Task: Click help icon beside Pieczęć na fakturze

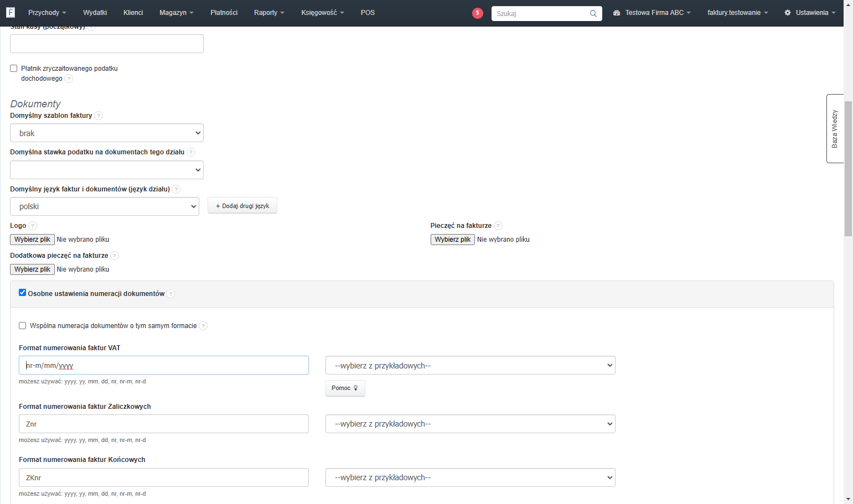Action: [x=498, y=226]
